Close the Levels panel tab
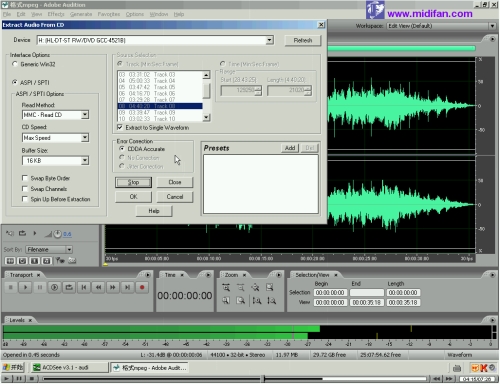500x384 pixels. coord(30,320)
